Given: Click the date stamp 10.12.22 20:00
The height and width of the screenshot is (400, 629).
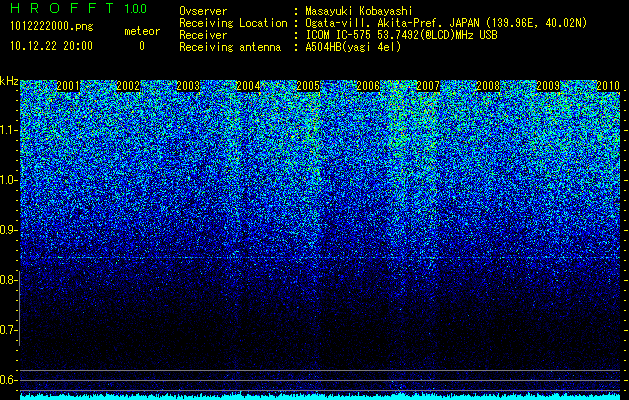Looking at the screenshot, I should pyautogui.click(x=51, y=45).
